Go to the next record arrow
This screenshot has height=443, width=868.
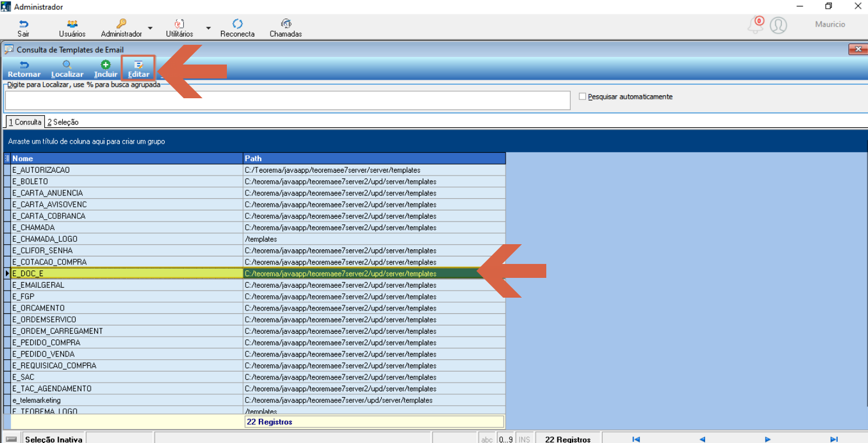[x=768, y=440]
